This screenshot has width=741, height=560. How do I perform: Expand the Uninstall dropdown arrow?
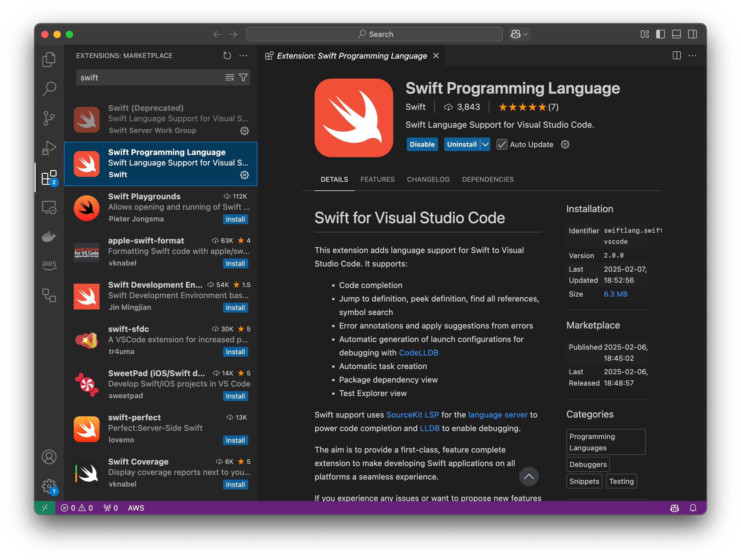point(485,144)
